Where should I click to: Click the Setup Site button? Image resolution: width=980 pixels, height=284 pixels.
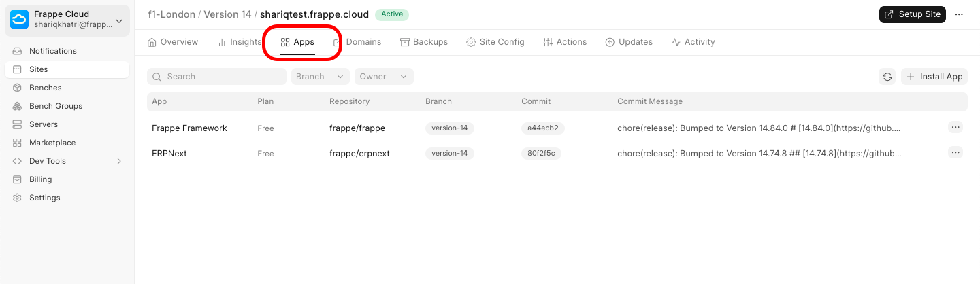912,14
